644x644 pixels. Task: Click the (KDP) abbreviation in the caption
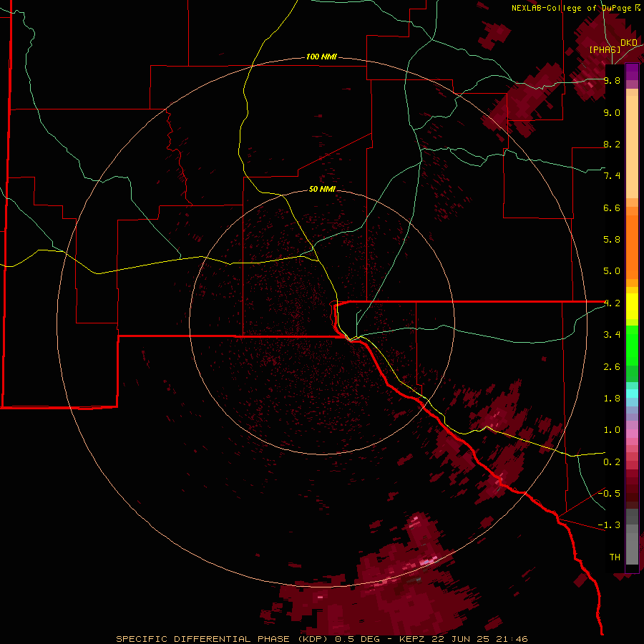(313, 639)
